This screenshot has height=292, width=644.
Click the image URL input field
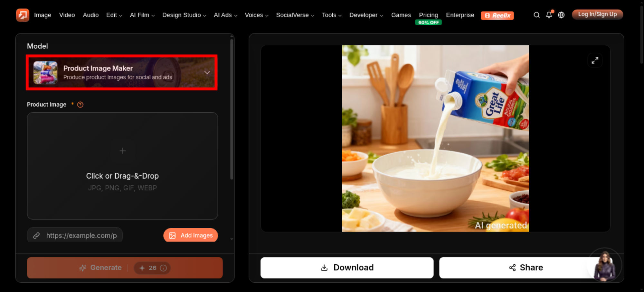click(75, 235)
